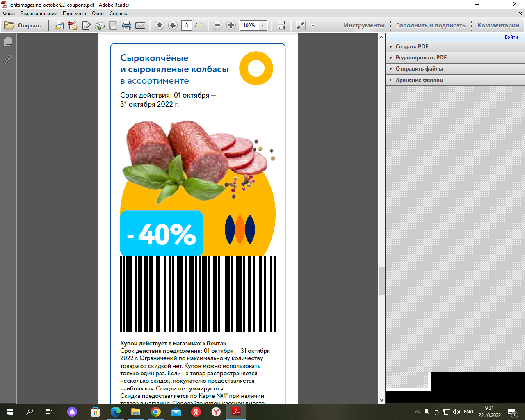The width and height of the screenshot is (525, 420).
Task: Open Task View on the taskbar
Action: [x=49, y=412]
